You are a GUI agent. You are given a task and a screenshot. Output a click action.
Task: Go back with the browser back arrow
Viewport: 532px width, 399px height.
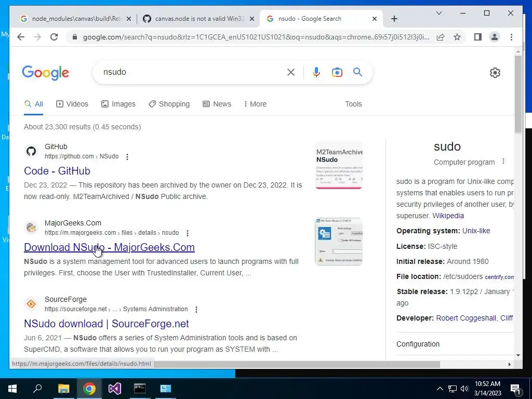(21, 37)
